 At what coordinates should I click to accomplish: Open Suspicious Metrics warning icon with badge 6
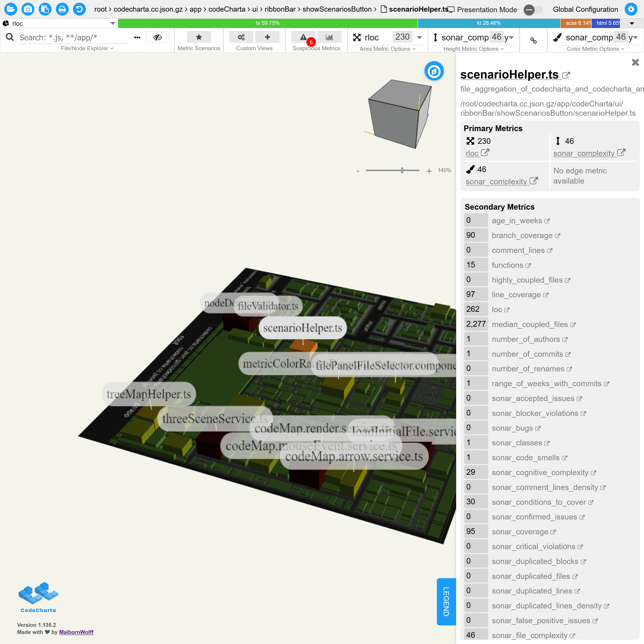[x=303, y=37]
